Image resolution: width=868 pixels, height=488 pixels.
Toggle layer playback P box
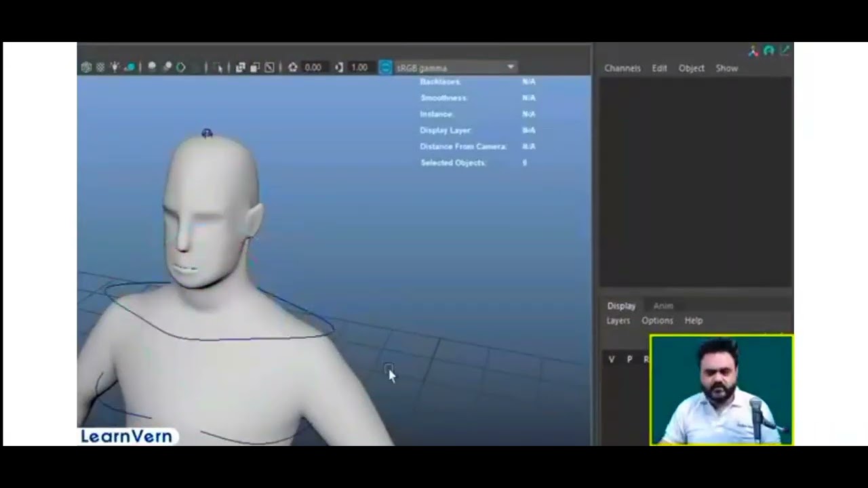pos(629,359)
